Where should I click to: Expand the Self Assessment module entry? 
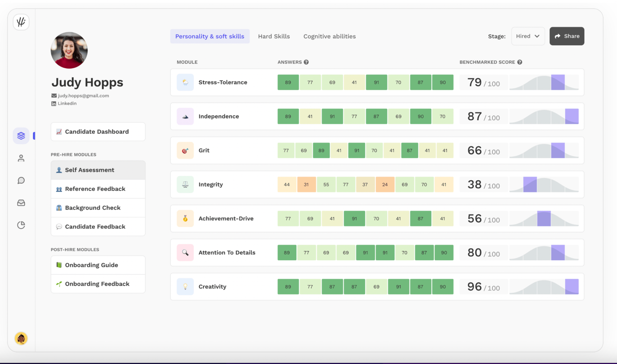pos(89,170)
